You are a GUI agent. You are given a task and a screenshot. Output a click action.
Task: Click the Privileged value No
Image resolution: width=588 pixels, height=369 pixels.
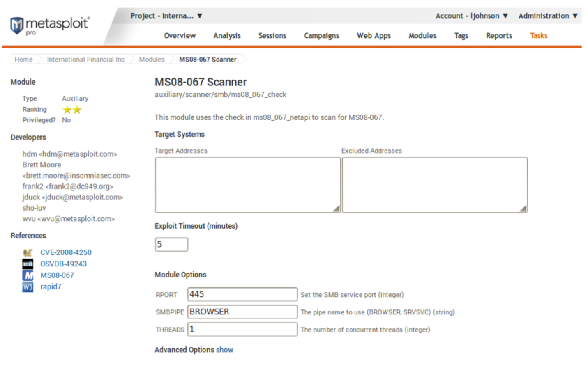66,120
